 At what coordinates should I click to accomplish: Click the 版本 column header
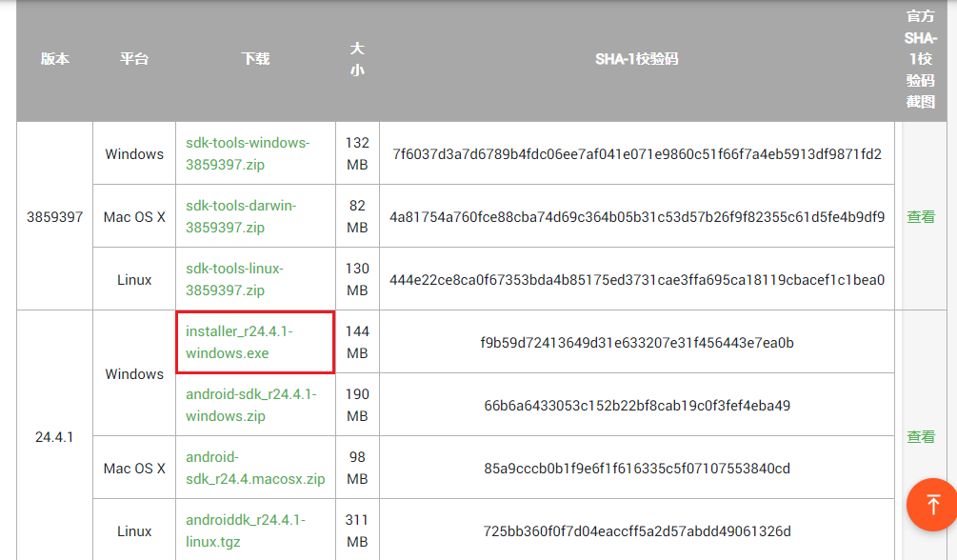click(x=55, y=59)
